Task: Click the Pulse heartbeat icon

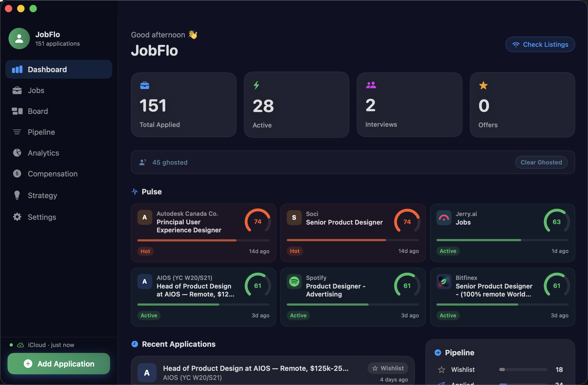Action: click(x=135, y=192)
